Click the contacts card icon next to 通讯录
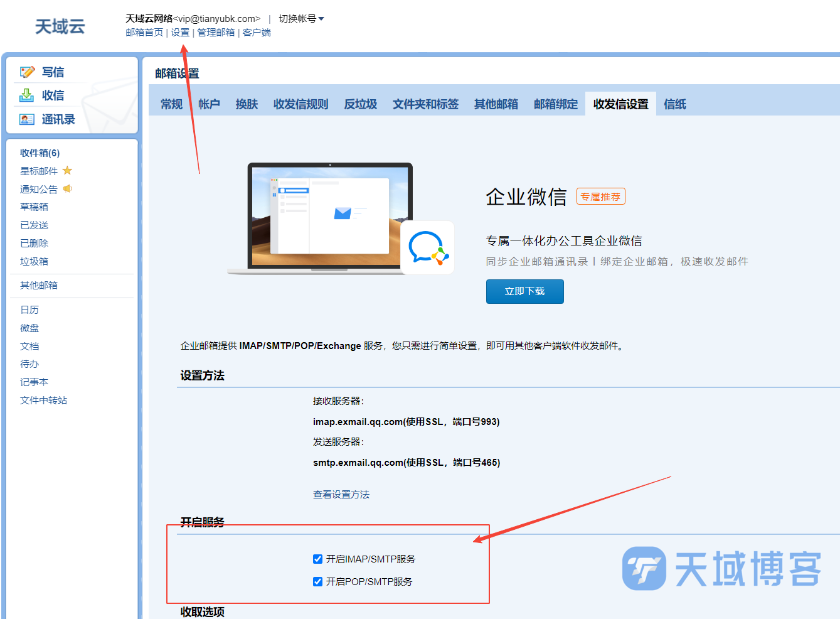Image resolution: width=840 pixels, height=619 pixels. click(x=27, y=119)
